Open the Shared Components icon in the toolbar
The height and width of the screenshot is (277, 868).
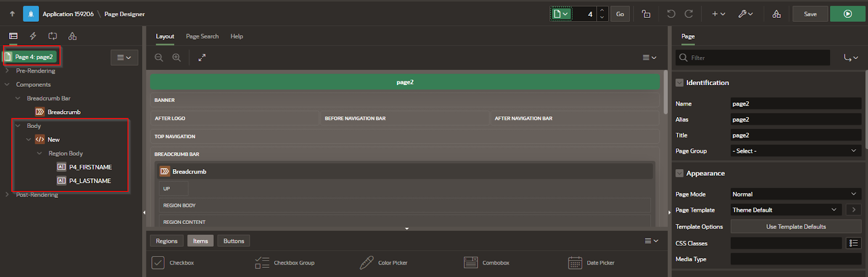pos(776,14)
